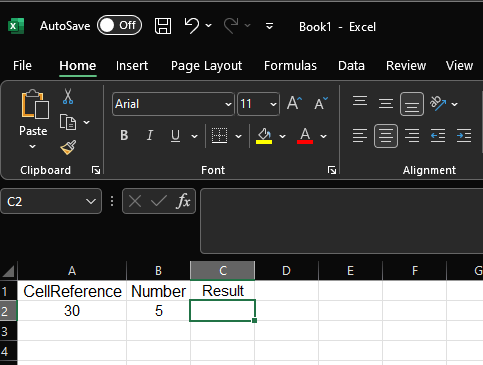Click the Paste clipboard icon
The height and width of the screenshot is (365, 483).
(x=35, y=104)
